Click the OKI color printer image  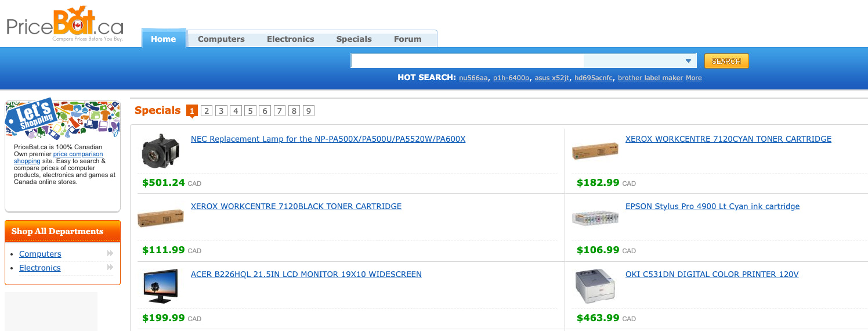pos(595,286)
